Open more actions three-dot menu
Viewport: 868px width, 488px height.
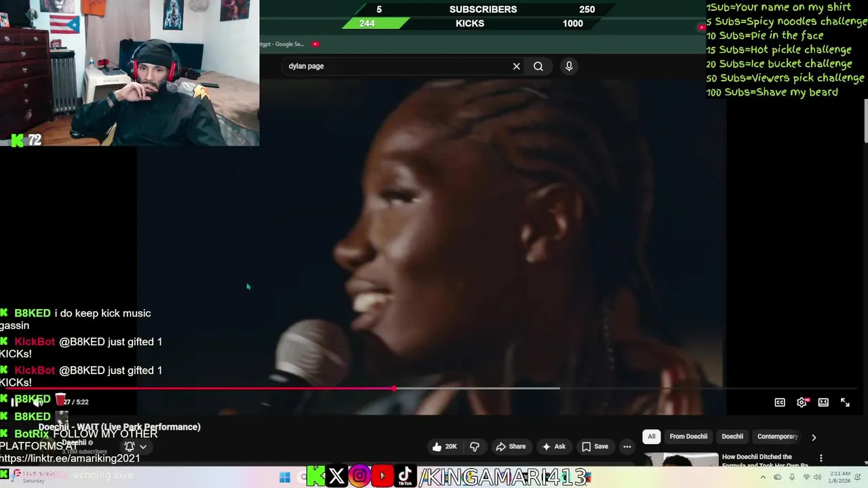click(x=627, y=447)
